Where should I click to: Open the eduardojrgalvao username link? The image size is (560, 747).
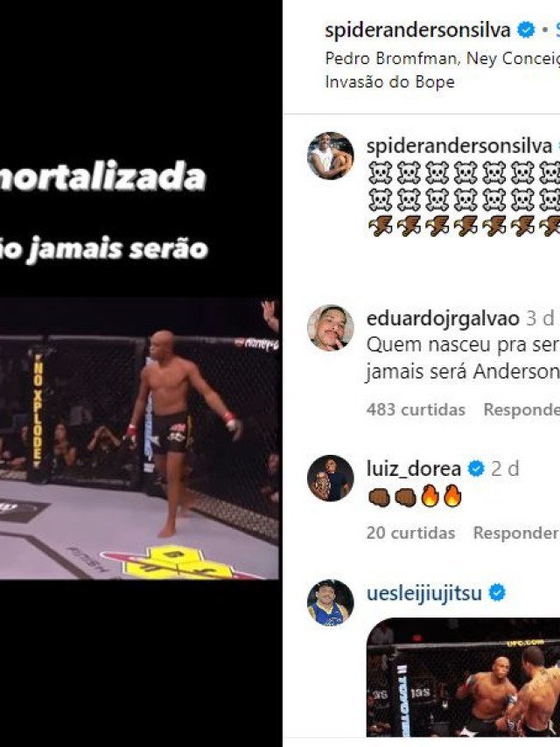coord(443,318)
